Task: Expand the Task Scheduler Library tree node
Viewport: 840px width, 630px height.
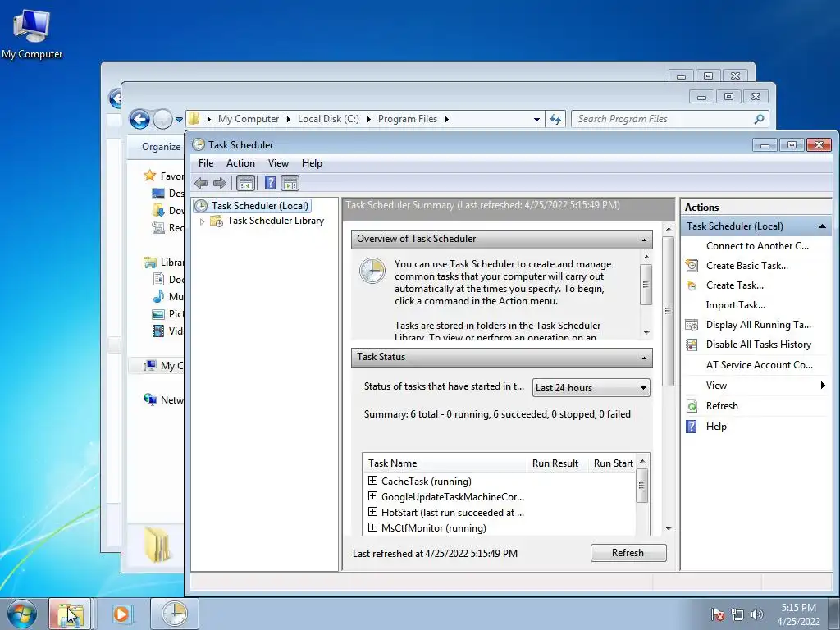Action: coord(202,221)
